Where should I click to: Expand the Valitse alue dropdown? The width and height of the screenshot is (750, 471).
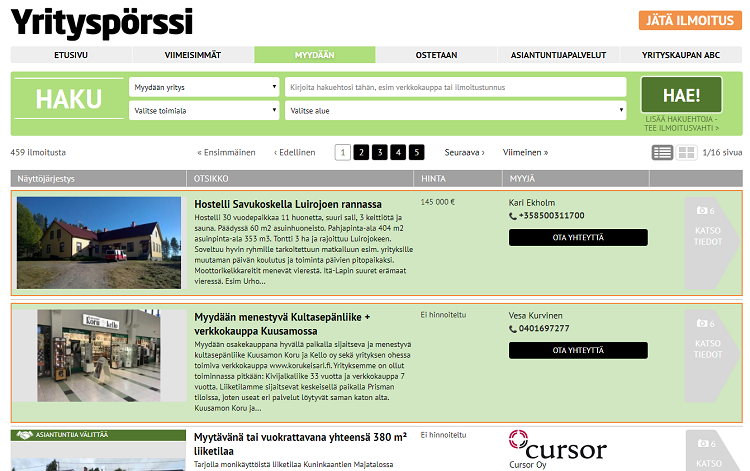click(x=455, y=111)
